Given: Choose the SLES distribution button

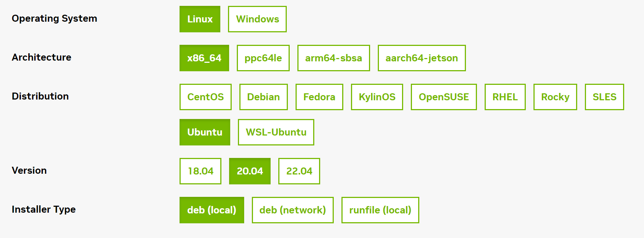Looking at the screenshot, I should pyautogui.click(x=604, y=97).
